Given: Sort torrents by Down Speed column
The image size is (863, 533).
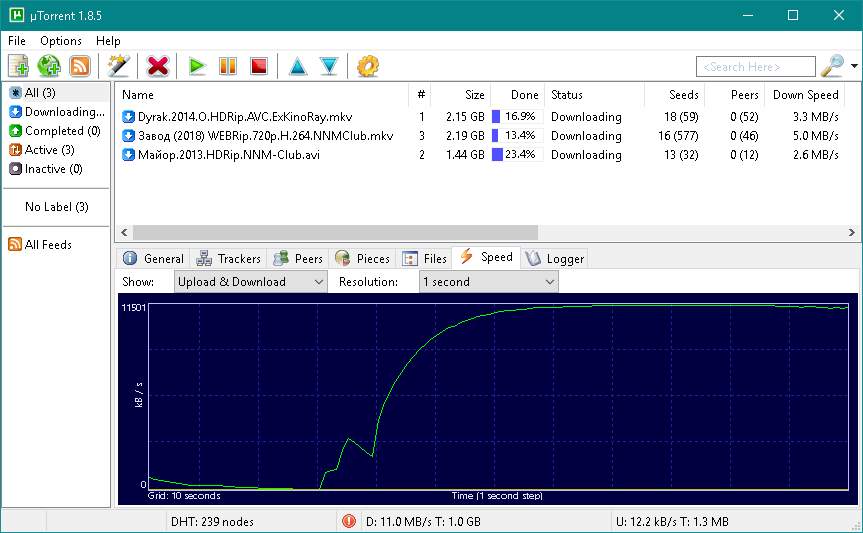Looking at the screenshot, I should pos(805,95).
